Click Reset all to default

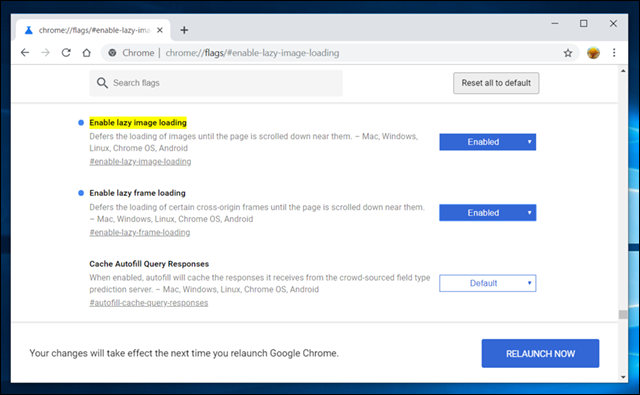[x=496, y=83]
